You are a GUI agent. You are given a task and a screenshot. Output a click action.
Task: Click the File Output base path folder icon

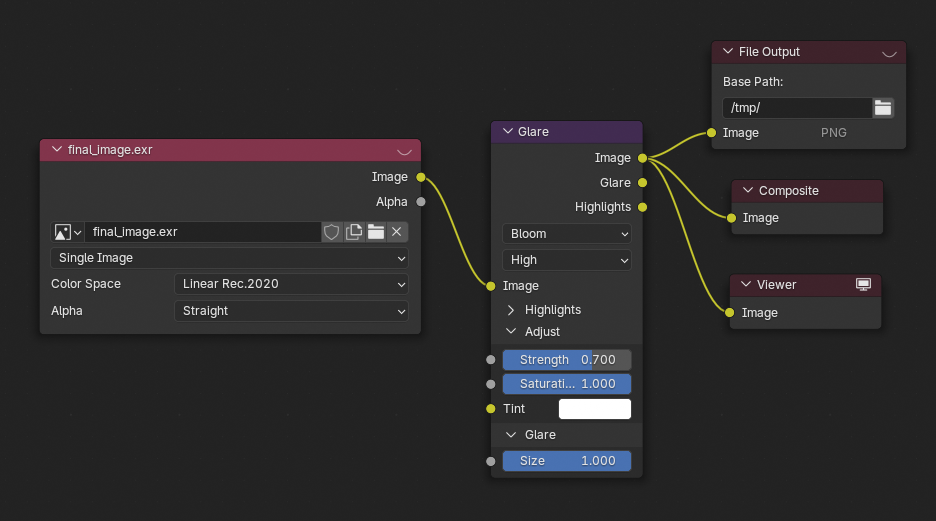[883, 108]
